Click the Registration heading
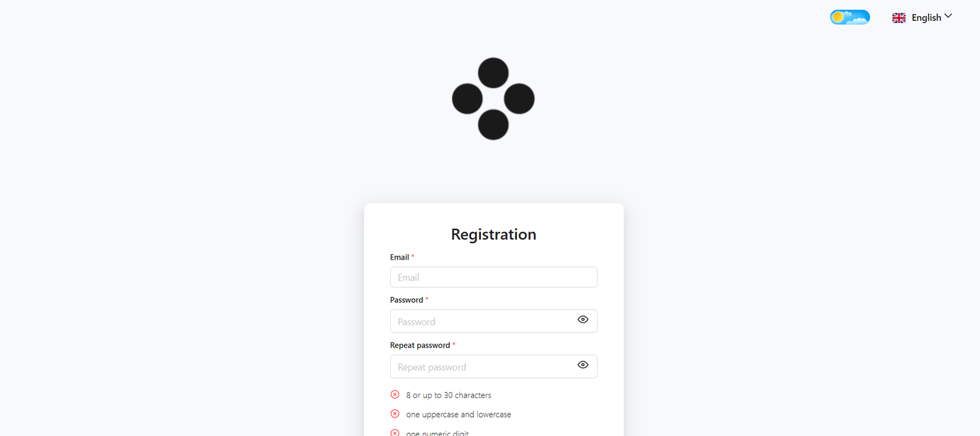 pyautogui.click(x=493, y=235)
